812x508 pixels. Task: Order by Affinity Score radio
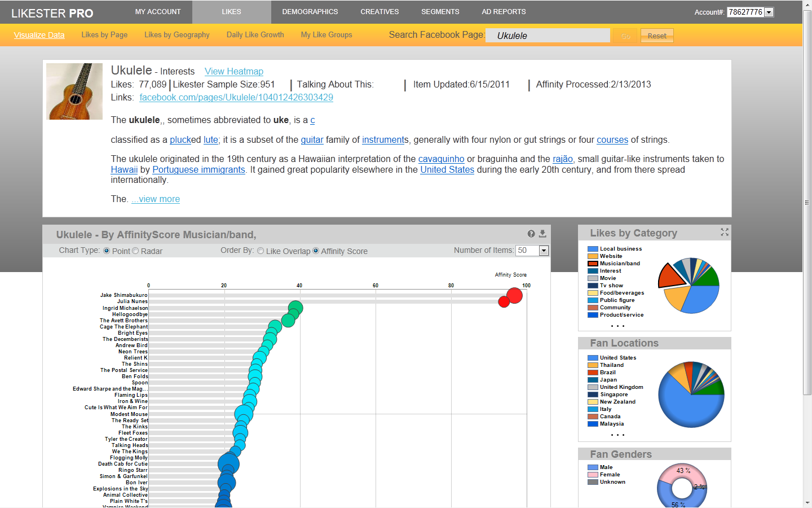coord(316,251)
